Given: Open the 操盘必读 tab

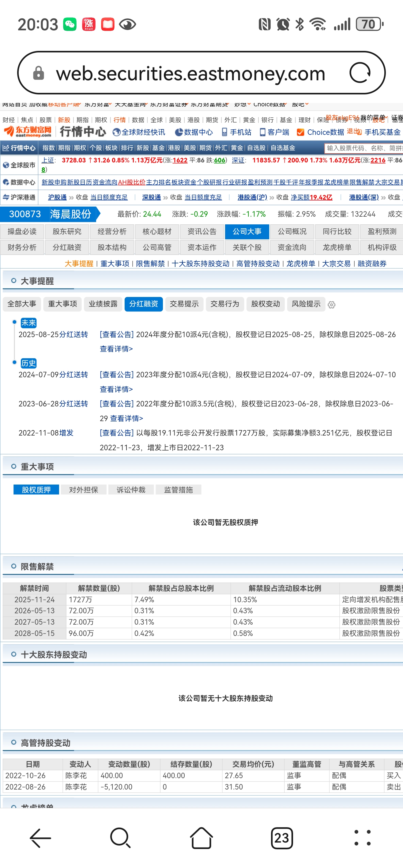Looking at the screenshot, I should click(x=22, y=231).
